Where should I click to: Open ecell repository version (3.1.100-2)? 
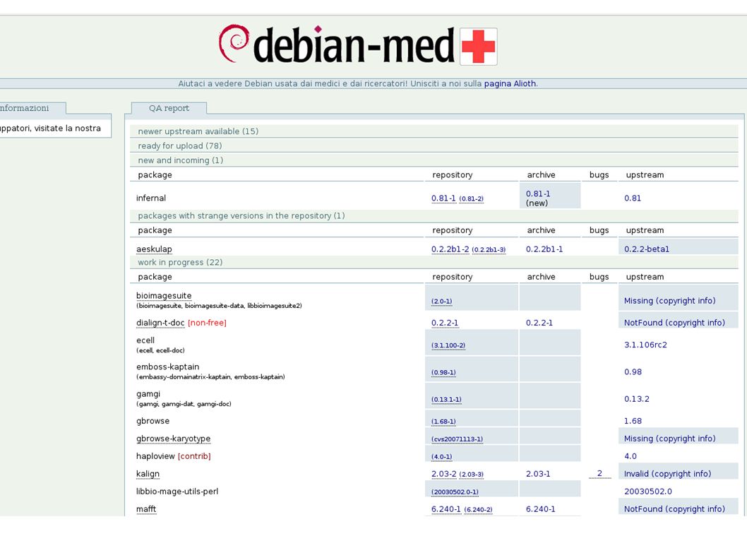pos(448,345)
